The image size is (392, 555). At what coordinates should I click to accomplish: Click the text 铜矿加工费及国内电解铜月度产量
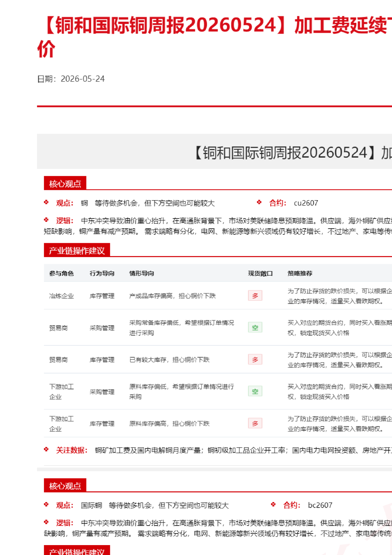[x=148, y=450]
